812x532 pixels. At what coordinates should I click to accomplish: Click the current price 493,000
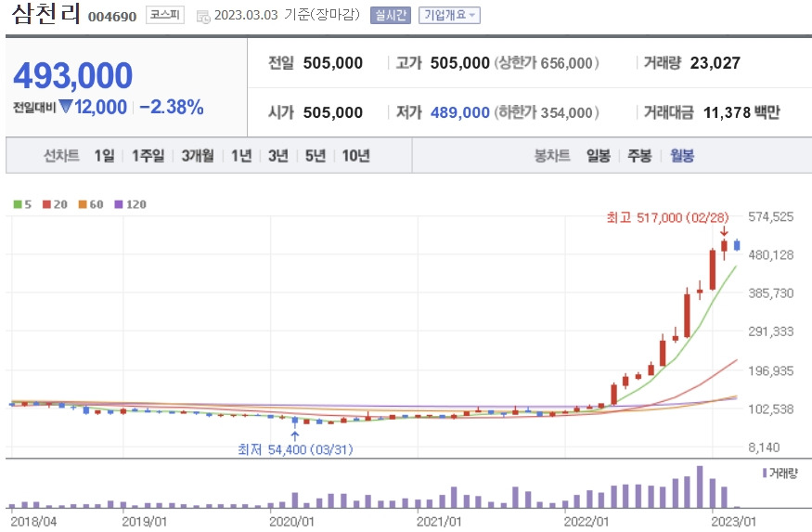[x=73, y=75]
